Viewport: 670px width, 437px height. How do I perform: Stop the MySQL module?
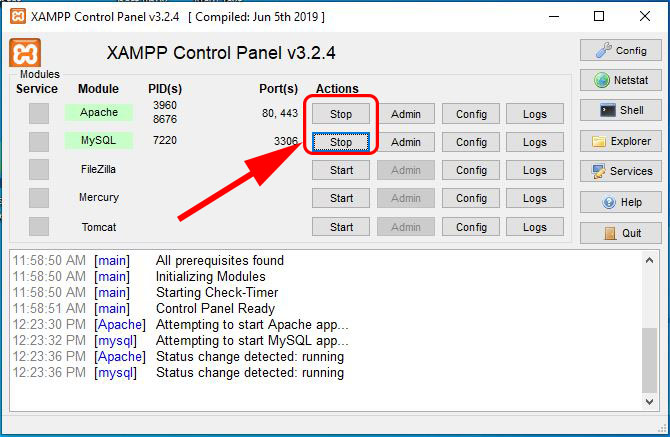[x=341, y=142]
